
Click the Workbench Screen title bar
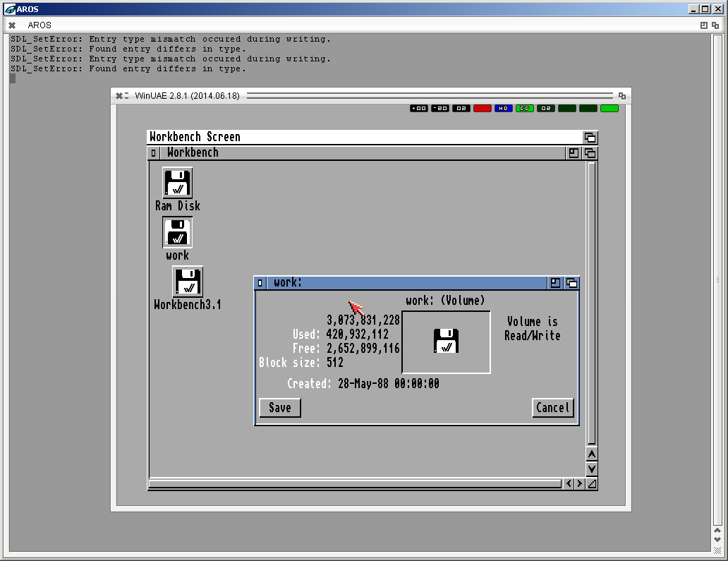coord(365,138)
